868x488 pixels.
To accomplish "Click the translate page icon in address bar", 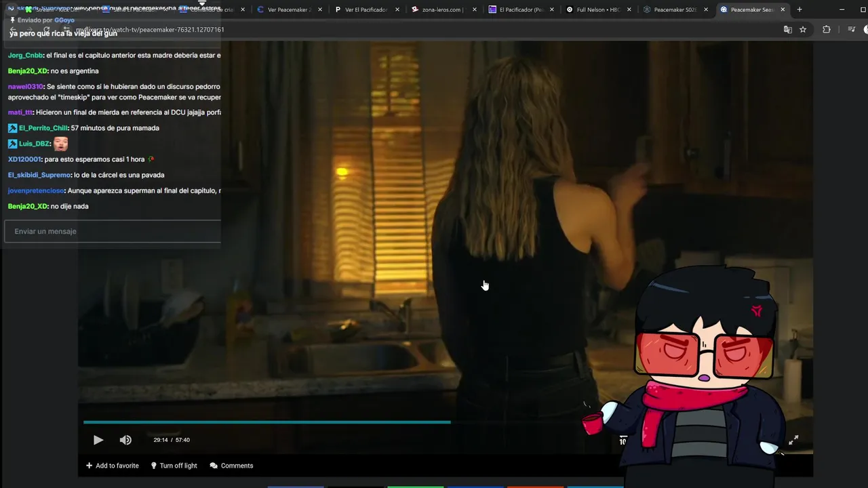I will (x=787, y=30).
